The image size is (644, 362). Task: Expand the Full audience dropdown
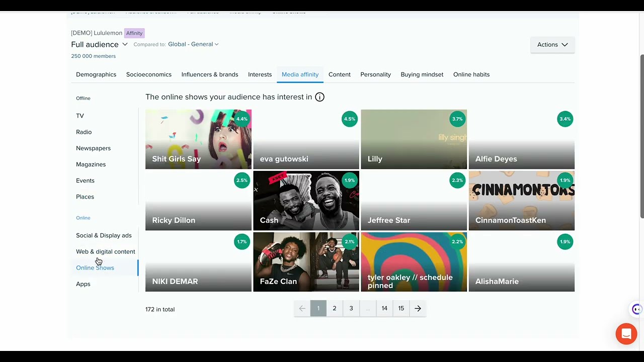[x=99, y=44]
